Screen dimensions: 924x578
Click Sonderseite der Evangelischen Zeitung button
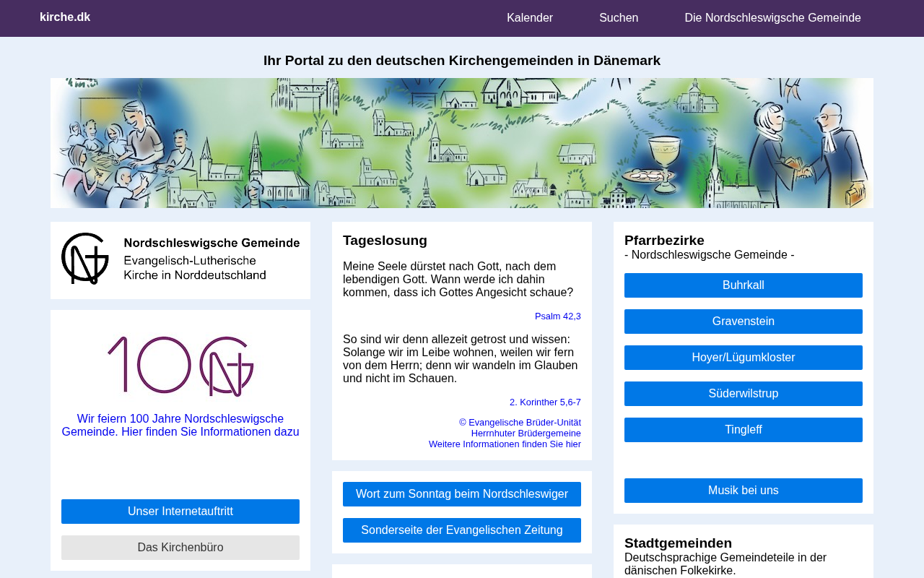(462, 530)
